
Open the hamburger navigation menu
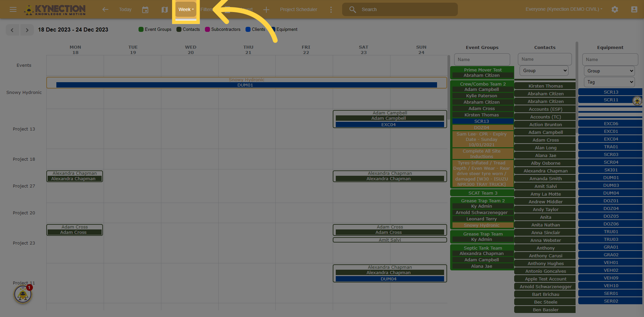[13, 9]
